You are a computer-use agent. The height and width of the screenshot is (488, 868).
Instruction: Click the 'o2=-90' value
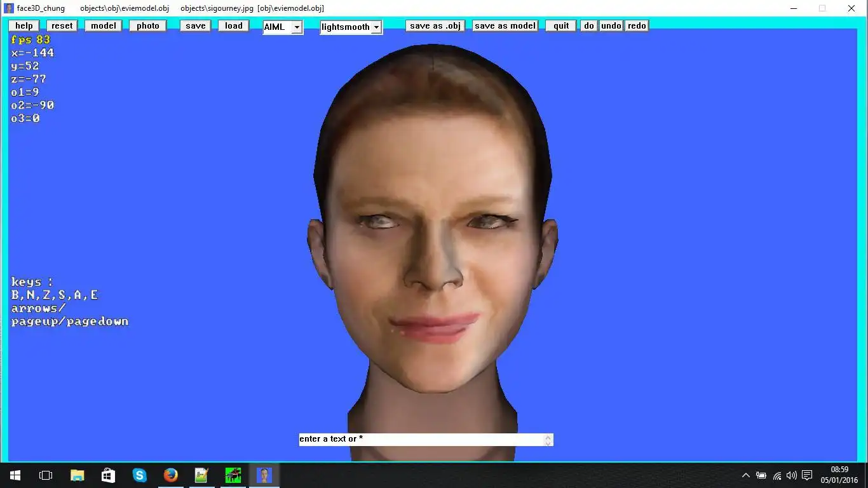(32, 105)
